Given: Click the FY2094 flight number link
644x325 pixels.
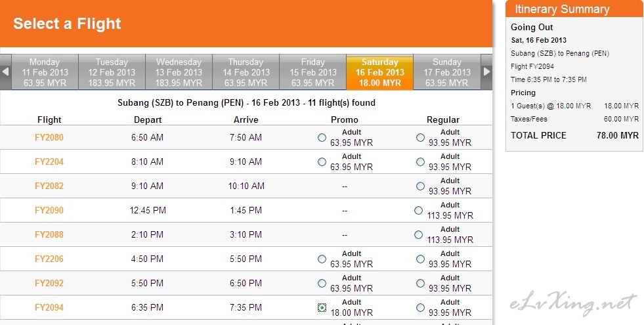Looking at the screenshot, I should [x=49, y=307].
